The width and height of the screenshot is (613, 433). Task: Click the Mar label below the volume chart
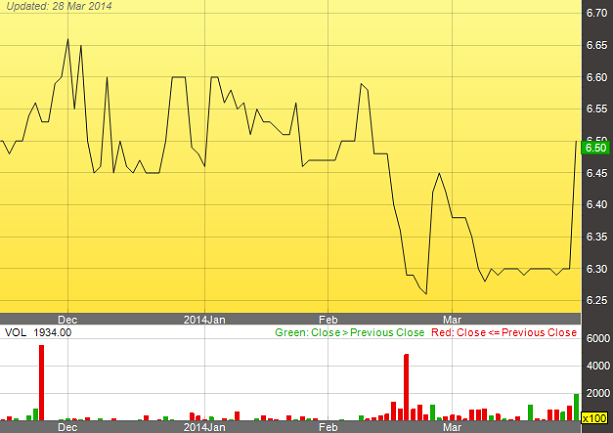(453, 427)
